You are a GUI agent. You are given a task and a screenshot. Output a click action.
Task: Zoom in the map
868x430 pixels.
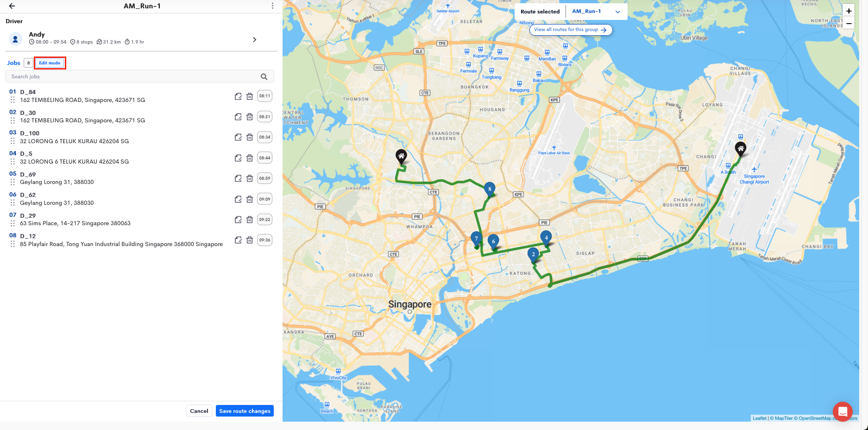tap(849, 11)
